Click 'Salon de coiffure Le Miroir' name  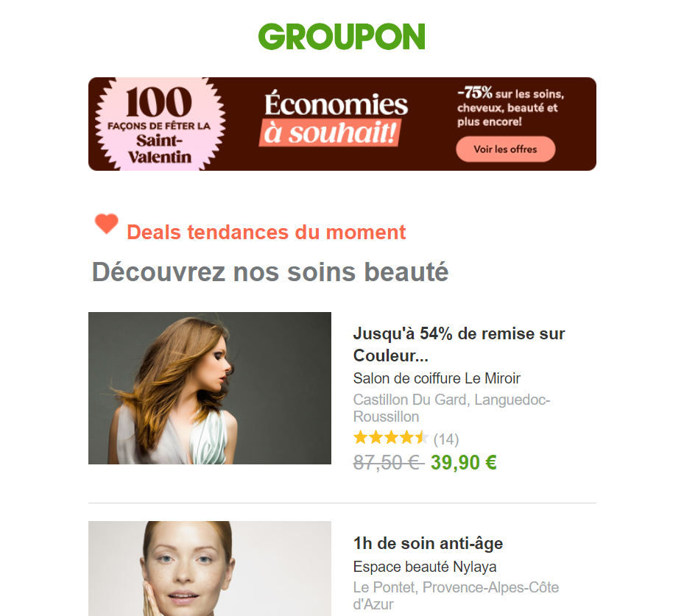(437, 378)
